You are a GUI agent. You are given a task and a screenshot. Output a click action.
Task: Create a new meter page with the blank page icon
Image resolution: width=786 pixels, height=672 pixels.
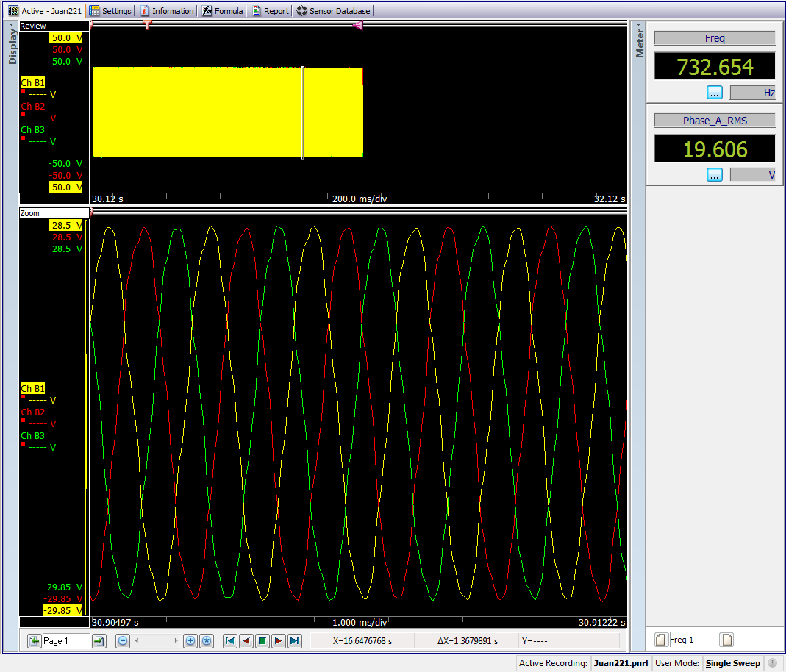point(726,639)
